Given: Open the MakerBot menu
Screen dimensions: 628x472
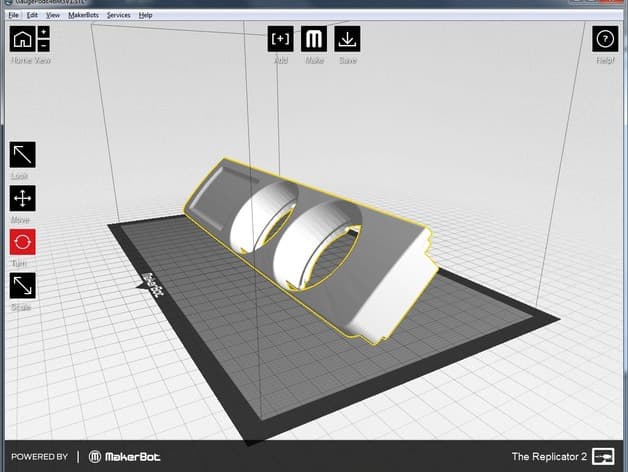Looking at the screenshot, I should coord(83,15).
